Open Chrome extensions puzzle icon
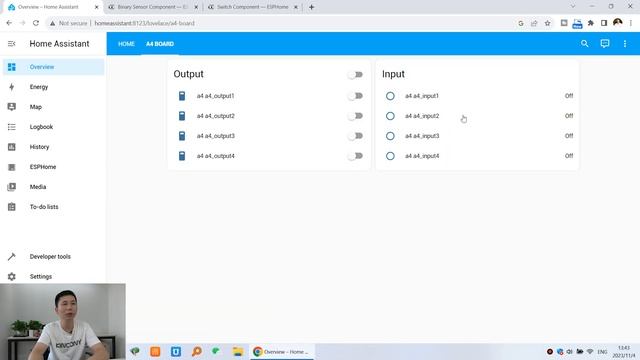 (x=591, y=23)
